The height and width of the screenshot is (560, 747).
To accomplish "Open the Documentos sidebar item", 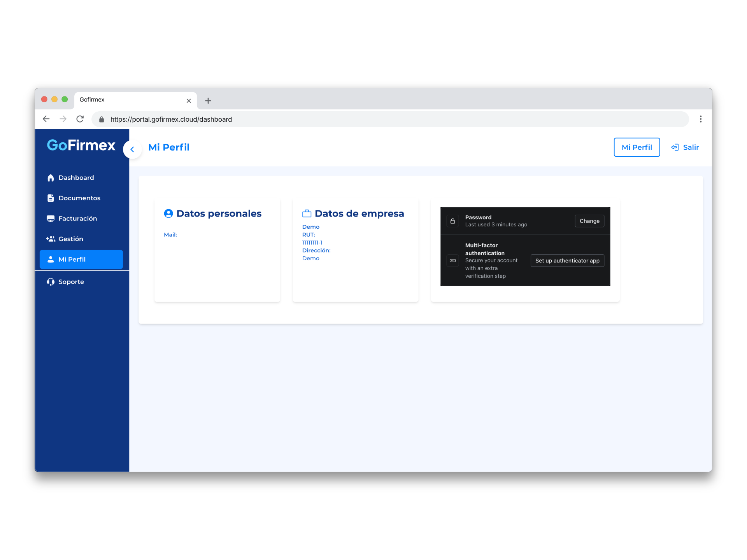I will coord(79,198).
